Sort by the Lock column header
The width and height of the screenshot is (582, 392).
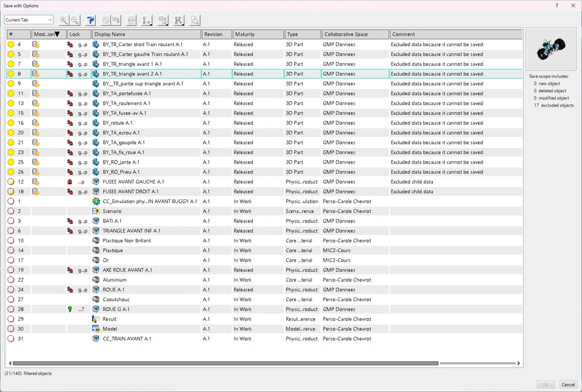click(x=79, y=34)
